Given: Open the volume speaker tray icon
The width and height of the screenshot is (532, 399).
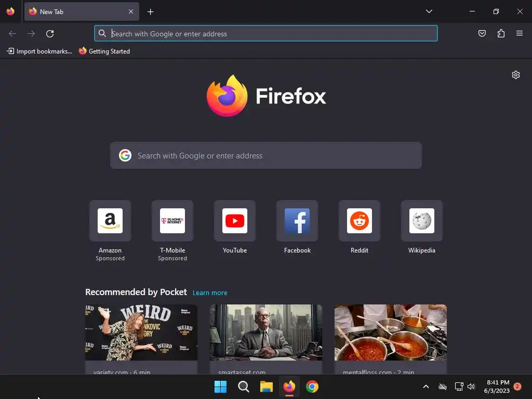Looking at the screenshot, I should coord(471,387).
